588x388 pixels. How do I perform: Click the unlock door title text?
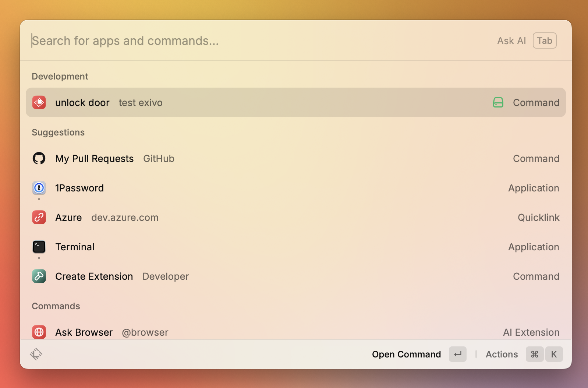(x=82, y=103)
